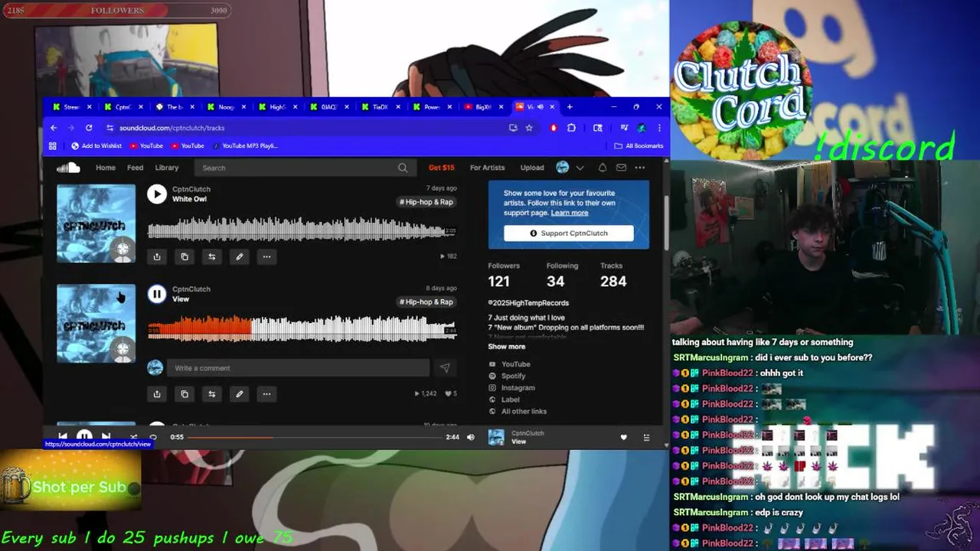The width and height of the screenshot is (980, 551).
Task: Click the SoundCloud logo in the header
Action: [x=68, y=168]
